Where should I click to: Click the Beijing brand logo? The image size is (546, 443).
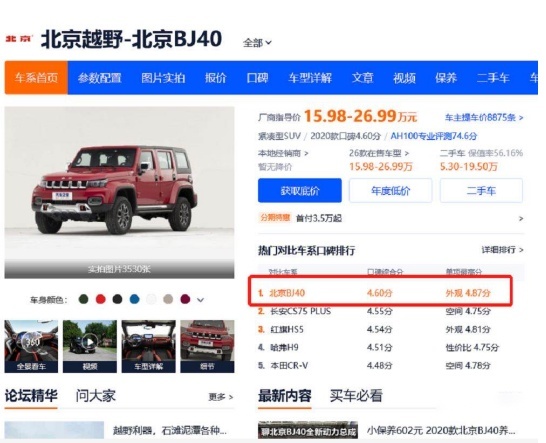pos(19,39)
